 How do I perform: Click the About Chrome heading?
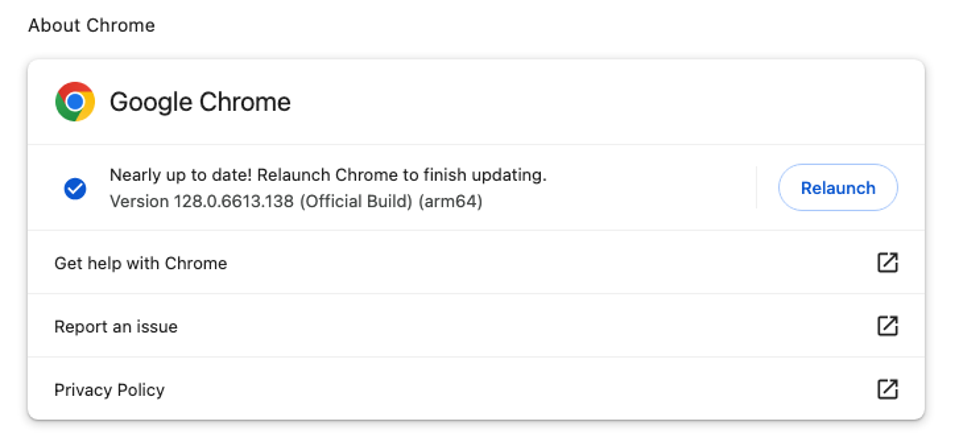click(x=91, y=25)
